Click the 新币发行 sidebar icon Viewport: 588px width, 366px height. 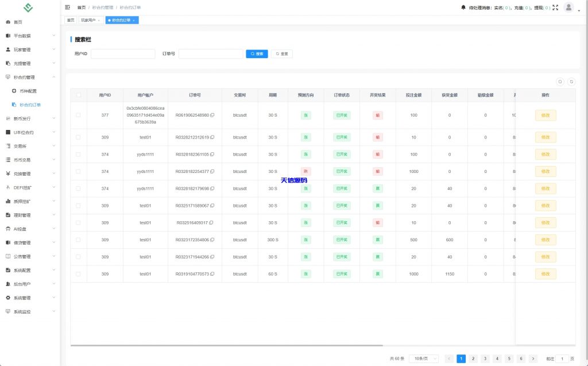[x=8, y=118]
